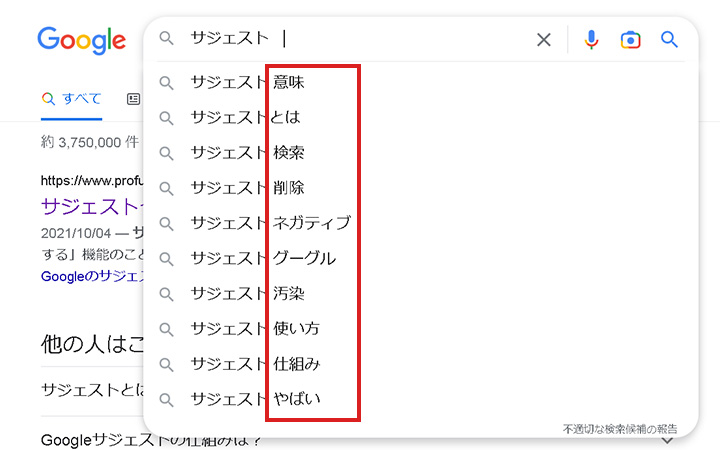Click magnifier icon beside 意味 suggestion
720x450 pixels.
pyautogui.click(x=166, y=83)
